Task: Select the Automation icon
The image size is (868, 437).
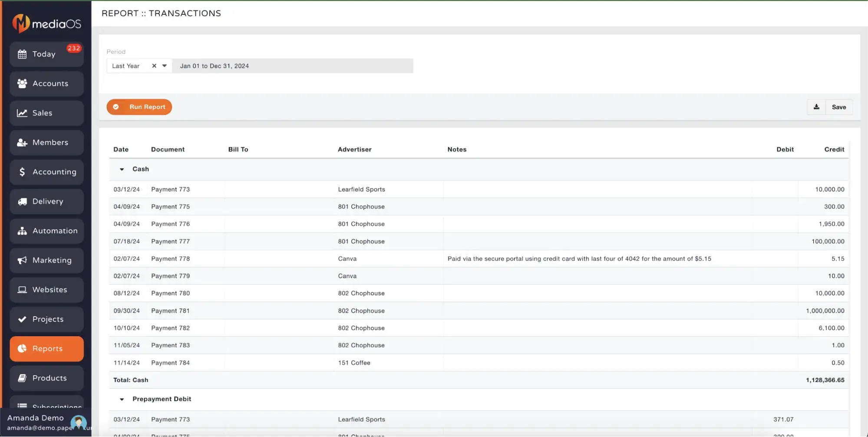Action: [x=22, y=231]
